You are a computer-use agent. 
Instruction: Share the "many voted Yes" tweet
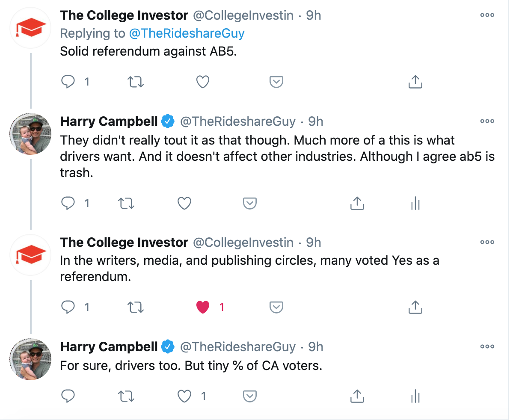[415, 307]
